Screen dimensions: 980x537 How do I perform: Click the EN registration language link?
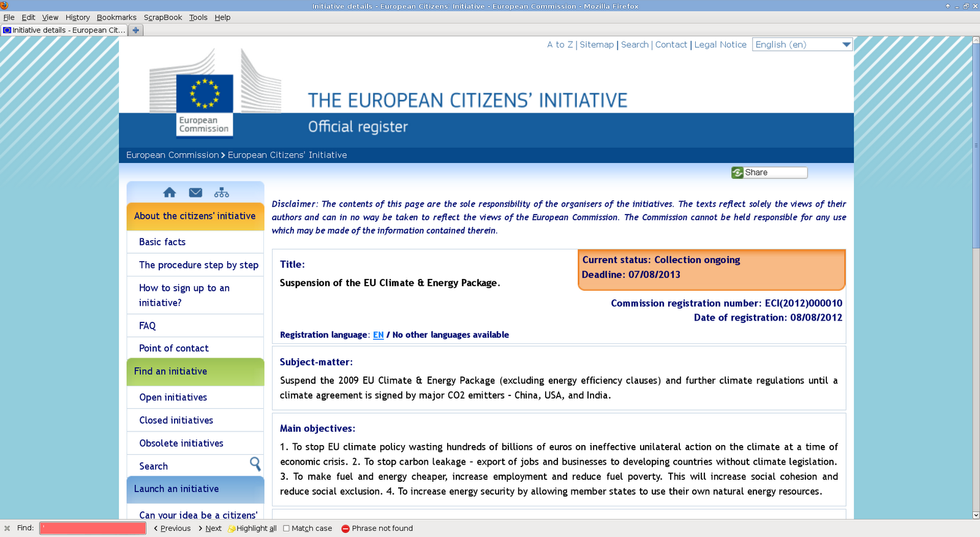378,335
